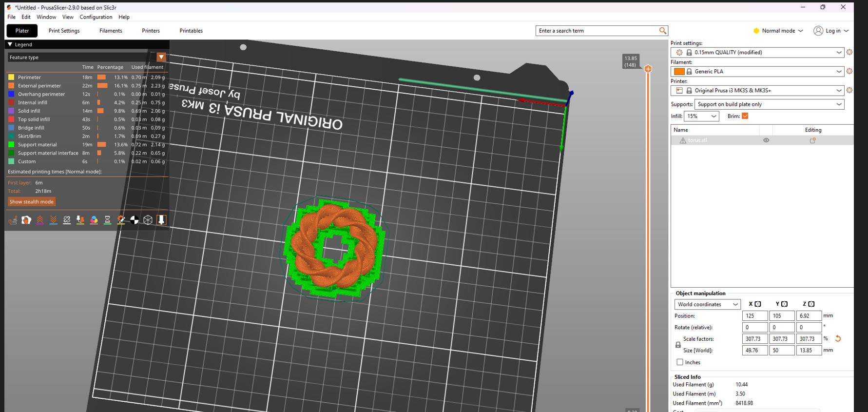Screen dimensions: 868x412
Task: Toggle Tool changes icon in legend toolbar
Action: pyautogui.click(x=80, y=220)
